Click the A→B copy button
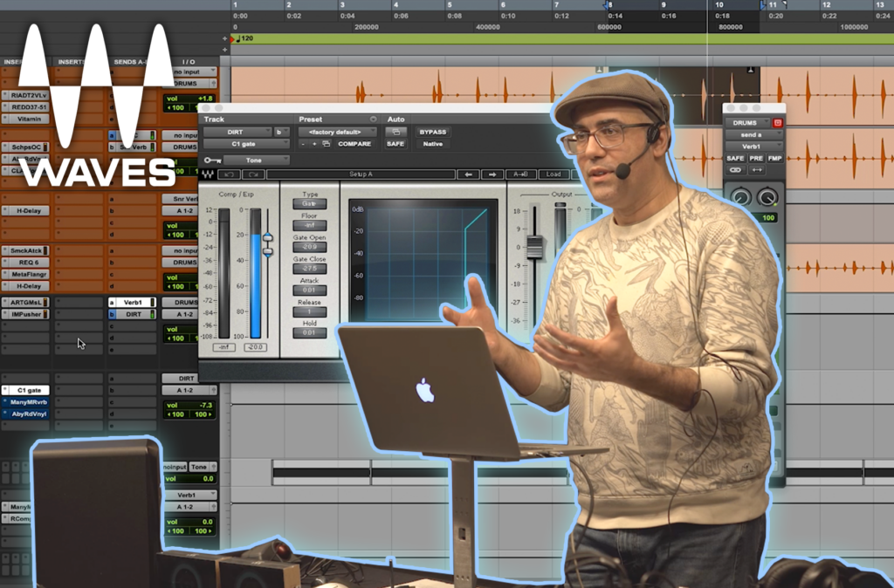 (x=520, y=174)
